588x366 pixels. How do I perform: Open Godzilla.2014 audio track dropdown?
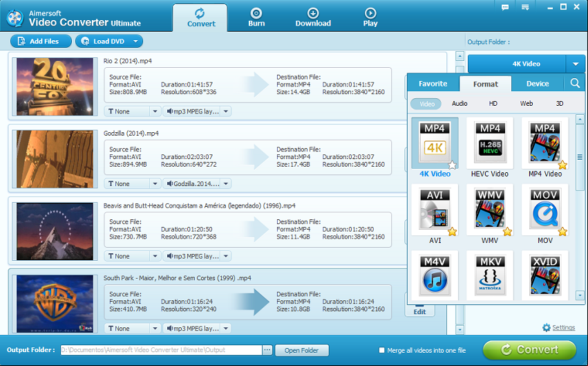[226, 184]
